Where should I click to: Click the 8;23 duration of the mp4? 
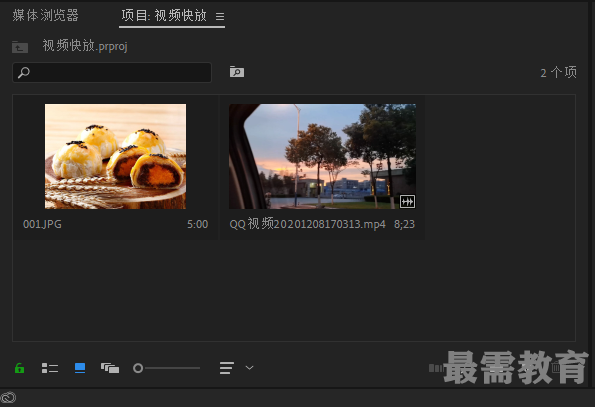coord(404,224)
